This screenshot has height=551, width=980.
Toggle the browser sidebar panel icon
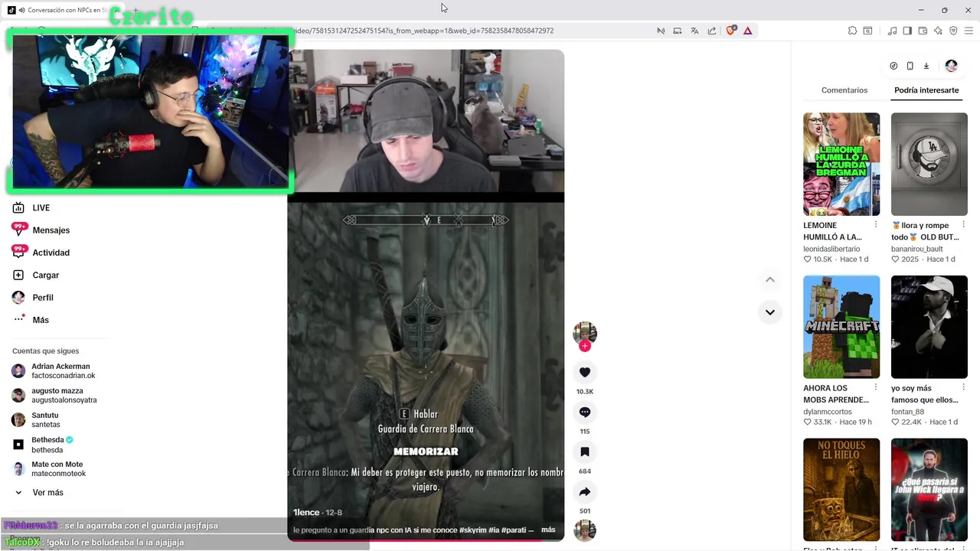(907, 31)
